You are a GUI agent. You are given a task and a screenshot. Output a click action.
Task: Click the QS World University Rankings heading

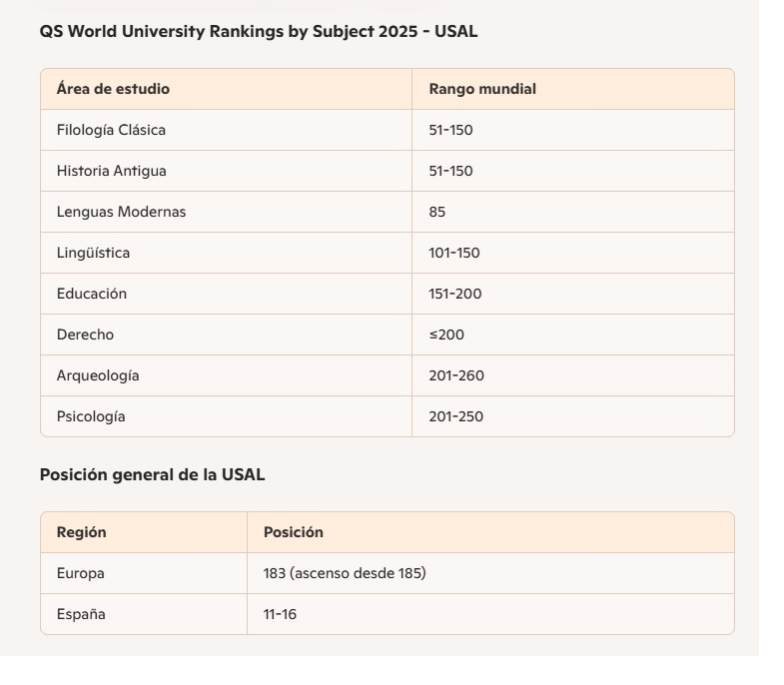tap(259, 32)
